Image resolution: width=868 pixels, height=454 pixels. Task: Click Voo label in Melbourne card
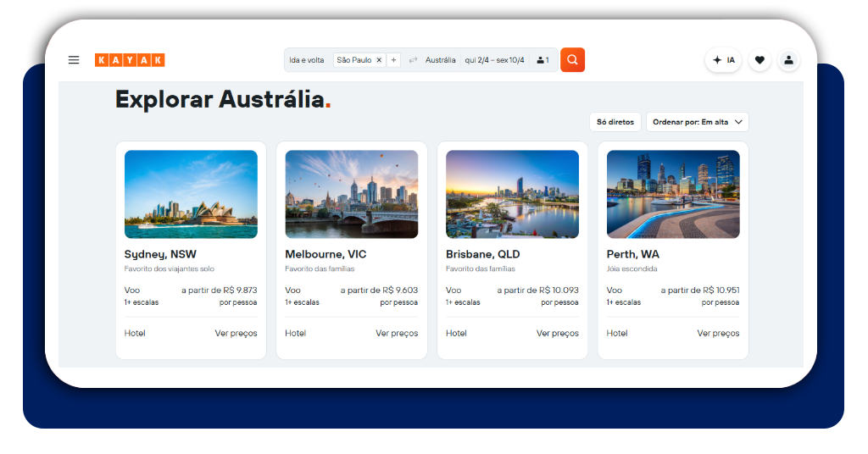coord(292,291)
